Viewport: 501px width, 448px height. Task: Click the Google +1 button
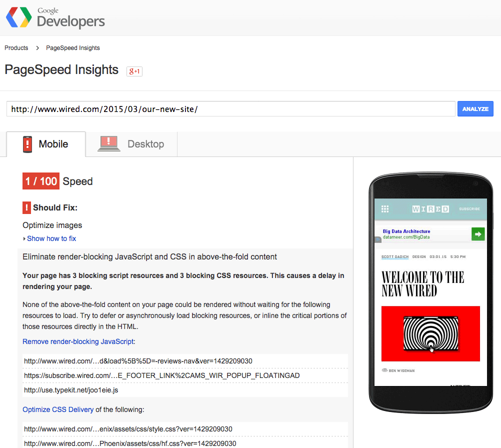click(x=134, y=71)
